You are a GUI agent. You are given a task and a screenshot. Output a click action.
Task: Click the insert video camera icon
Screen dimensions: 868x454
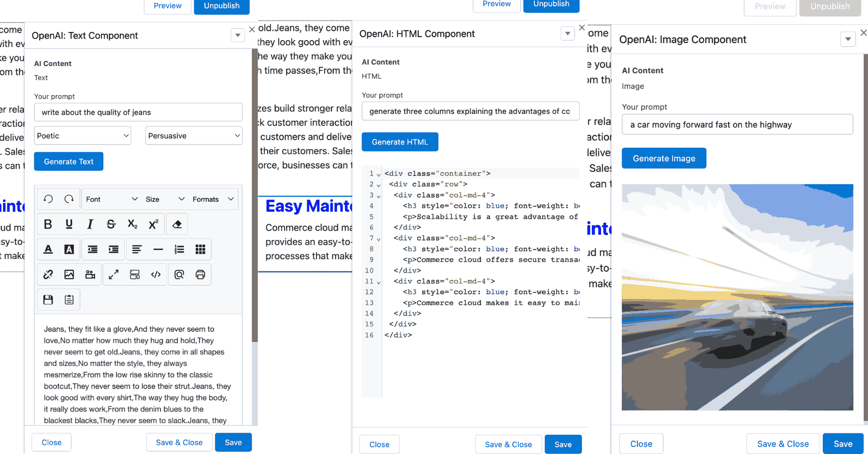tap(90, 274)
